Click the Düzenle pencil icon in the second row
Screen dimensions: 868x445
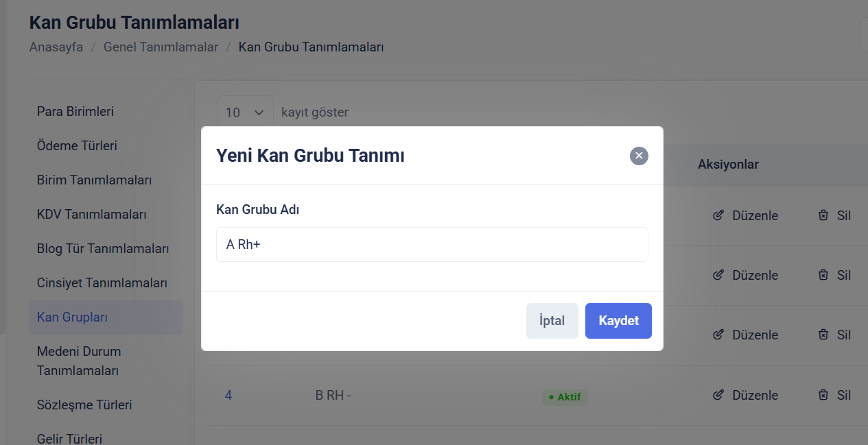coord(718,275)
